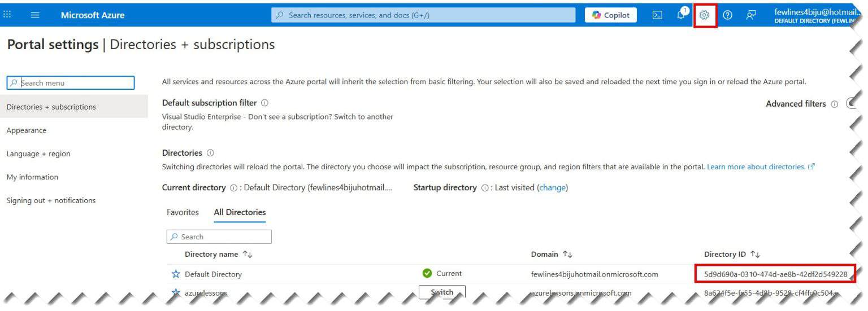Launch Cloud Shell from top bar
The width and height of the screenshot is (868, 311).
[x=657, y=15]
